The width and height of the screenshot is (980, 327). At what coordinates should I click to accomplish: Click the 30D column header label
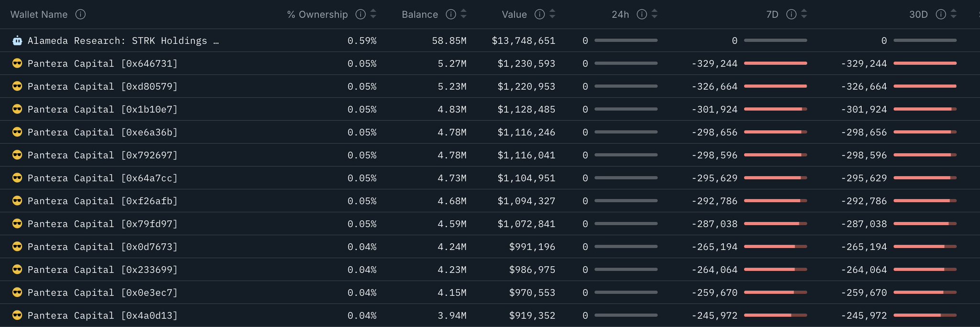click(918, 14)
